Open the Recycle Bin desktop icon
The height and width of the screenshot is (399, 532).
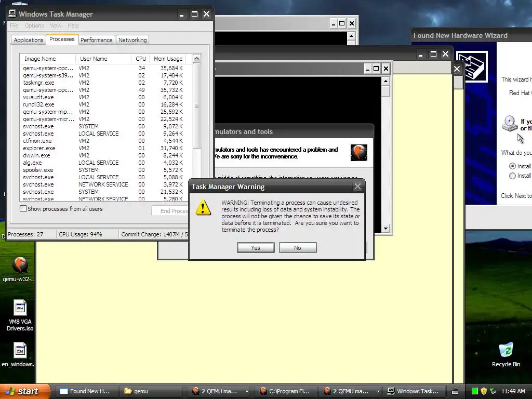[506, 350]
